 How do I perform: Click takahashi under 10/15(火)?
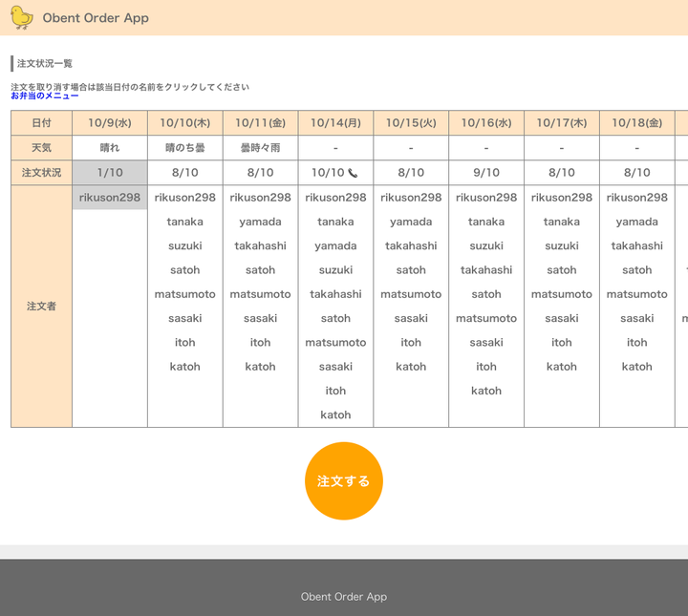click(411, 246)
